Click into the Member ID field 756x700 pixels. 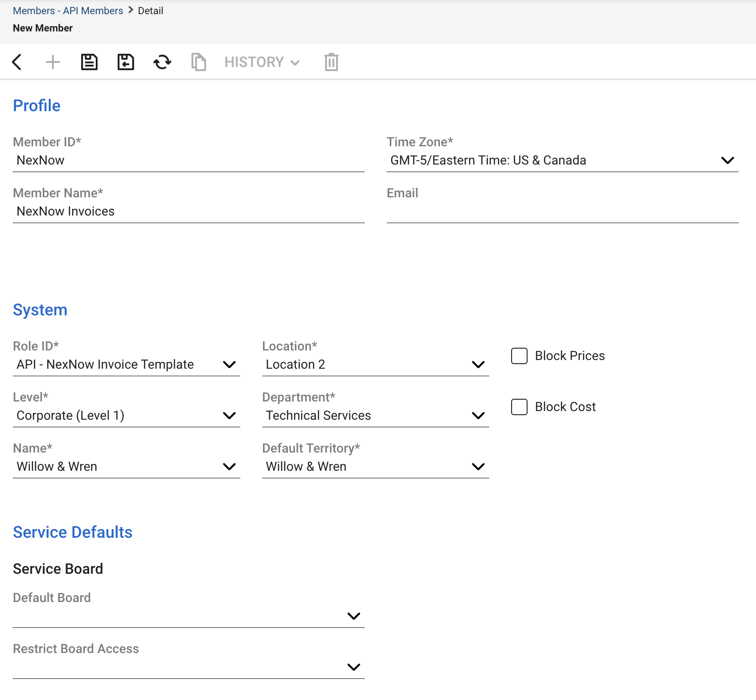[x=188, y=160]
